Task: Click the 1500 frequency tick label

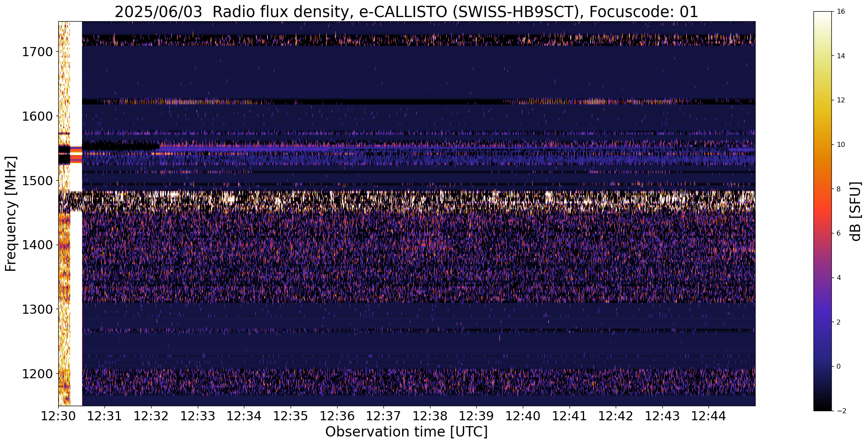Action: tap(37, 181)
